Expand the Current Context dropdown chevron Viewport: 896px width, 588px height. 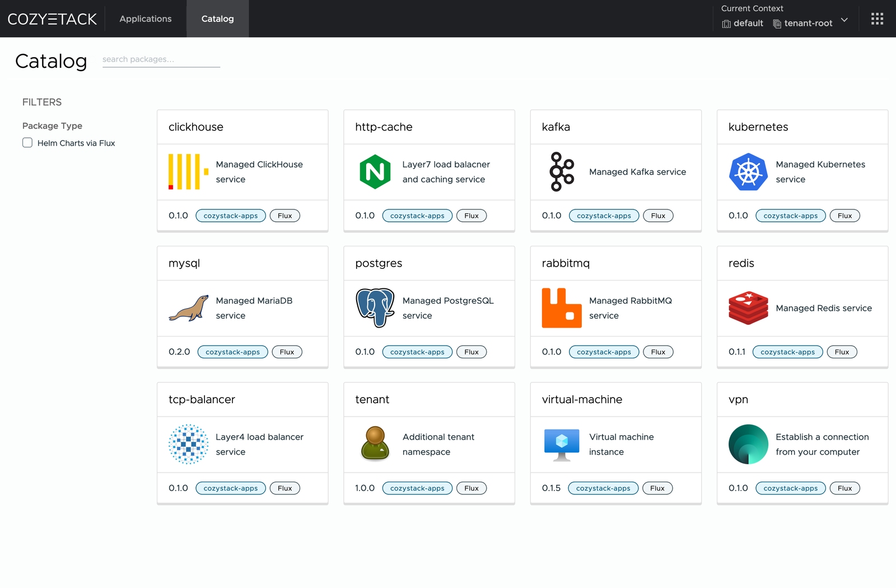click(x=844, y=20)
